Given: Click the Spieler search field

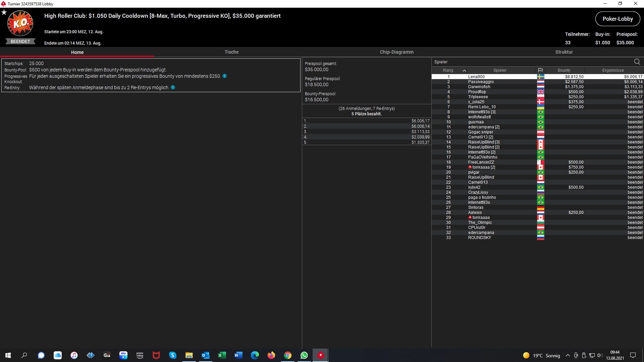Looking at the screenshot, I should (530, 62).
